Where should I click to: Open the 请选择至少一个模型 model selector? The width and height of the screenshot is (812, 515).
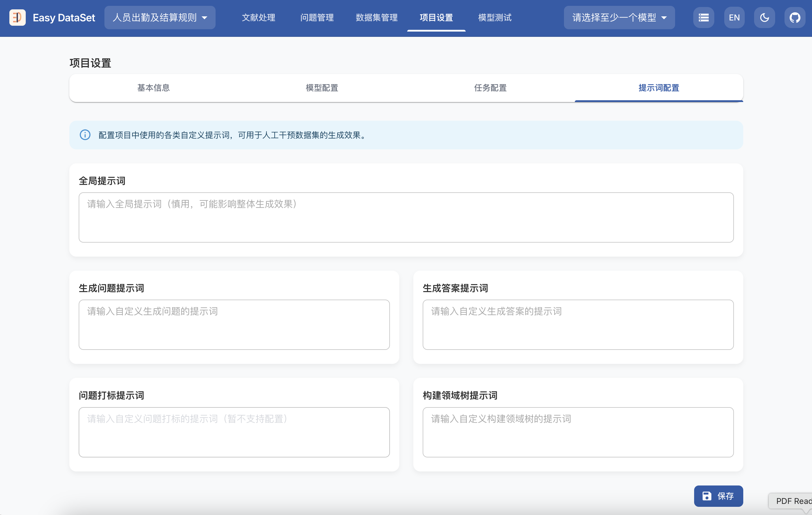(x=619, y=18)
